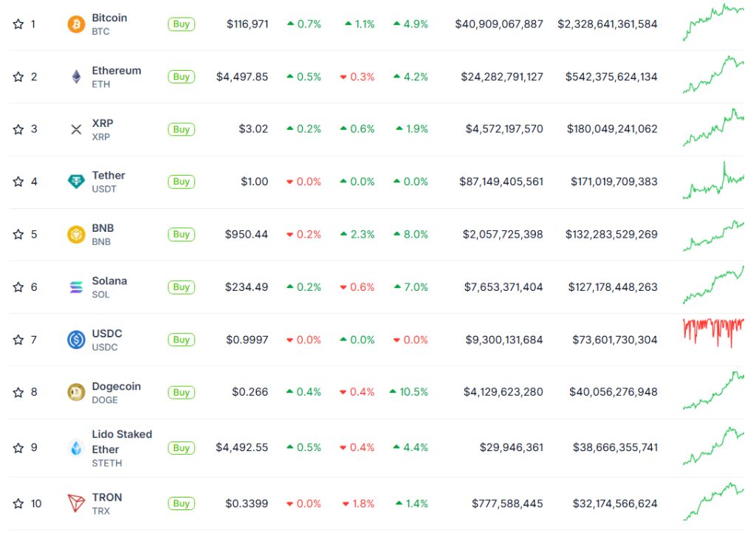Click Bitcoin market cap $2,328,641,361,584
756x533 pixels.
(608, 24)
